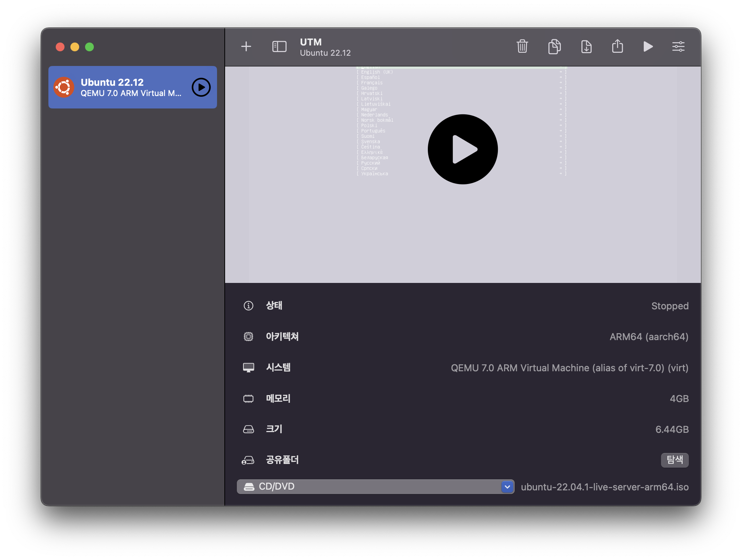Screen dimensions: 742x560
Task: Click the 상태 info circle icon
Action: (x=248, y=306)
